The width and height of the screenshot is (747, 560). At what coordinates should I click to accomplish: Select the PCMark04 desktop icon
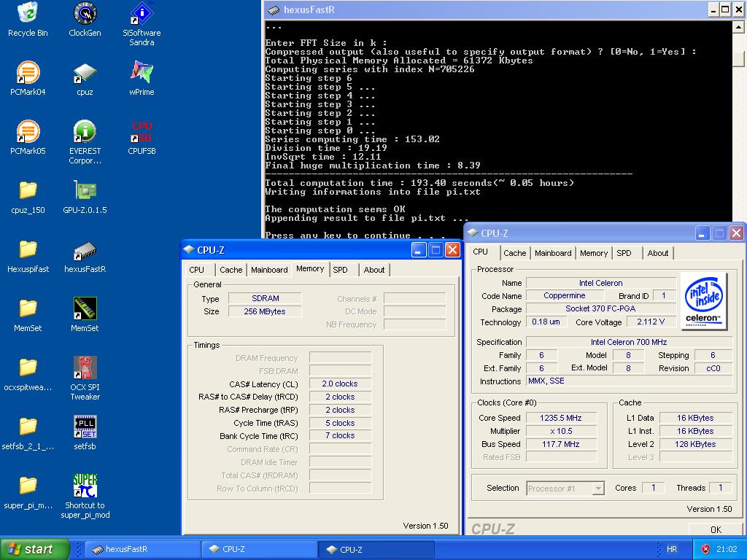coord(28,72)
